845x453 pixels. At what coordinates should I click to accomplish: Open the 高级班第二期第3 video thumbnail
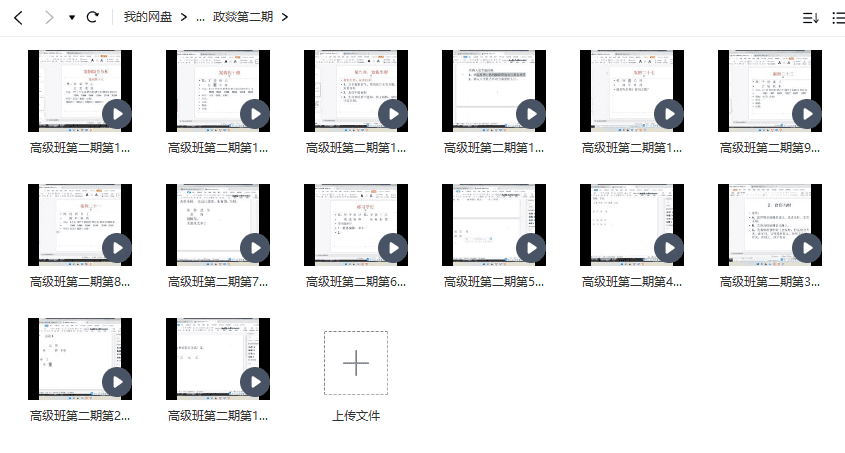point(770,226)
